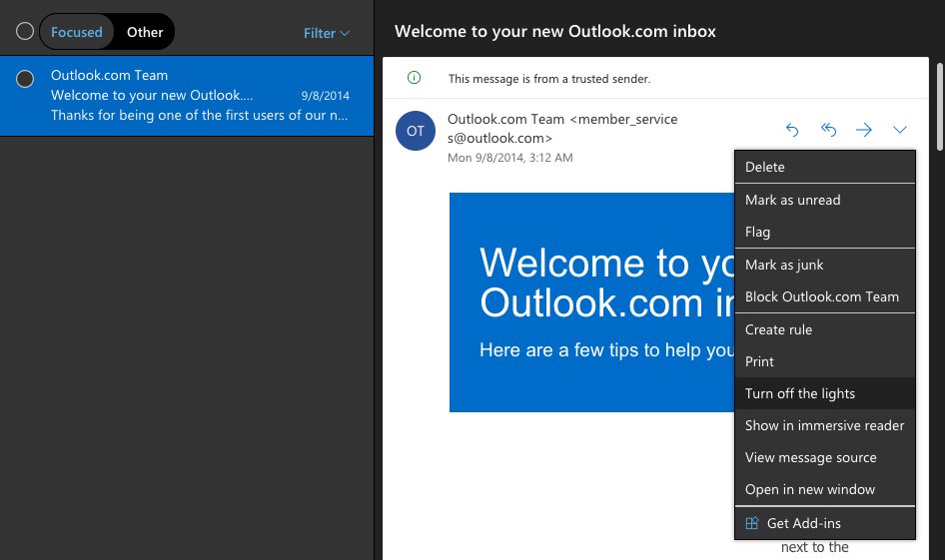Viewport: 945px width, 560px height.
Task: Click the trusted sender info icon
Action: pos(414,77)
